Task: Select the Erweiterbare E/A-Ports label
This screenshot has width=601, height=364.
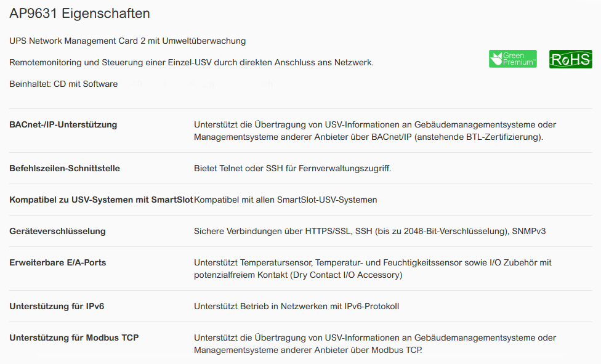Action: (57, 262)
